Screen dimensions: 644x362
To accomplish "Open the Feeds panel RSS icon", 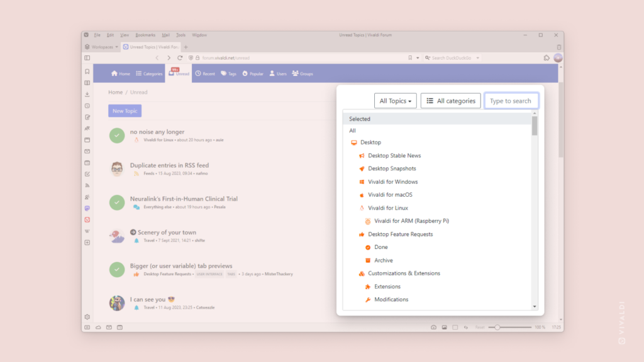I will [87, 185].
